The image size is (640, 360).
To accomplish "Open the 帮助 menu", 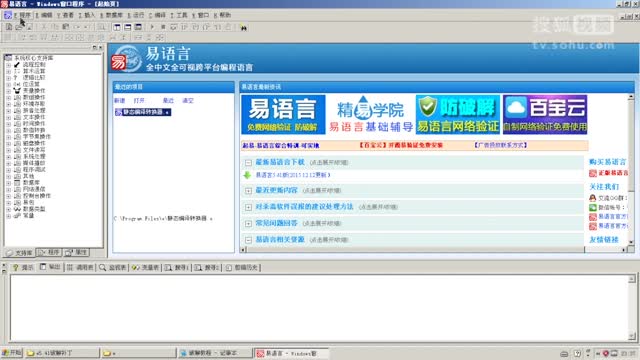I will (x=222, y=15).
